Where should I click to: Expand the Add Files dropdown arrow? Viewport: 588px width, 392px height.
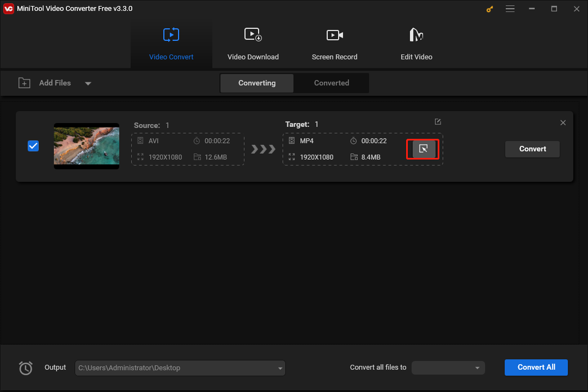tap(88, 83)
